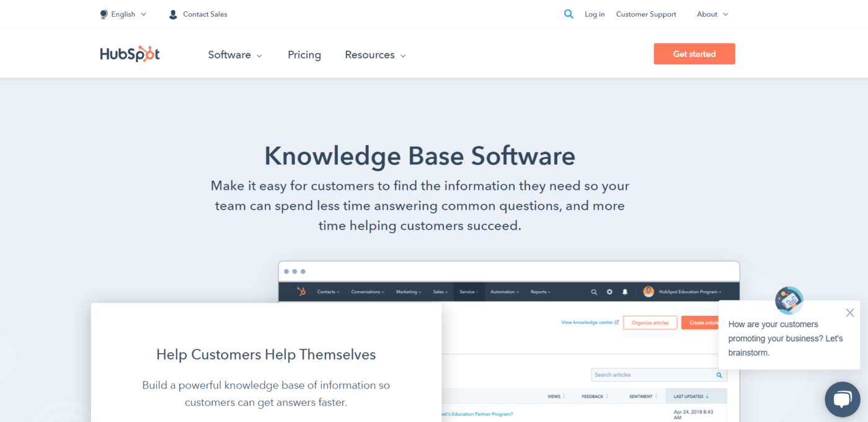
Task: Click the chat bot avatar
Action: (x=789, y=300)
